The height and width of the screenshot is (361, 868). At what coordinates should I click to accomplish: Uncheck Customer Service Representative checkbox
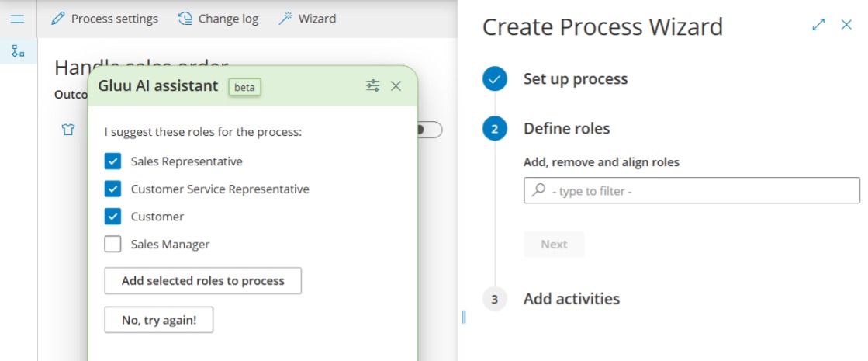(x=113, y=189)
